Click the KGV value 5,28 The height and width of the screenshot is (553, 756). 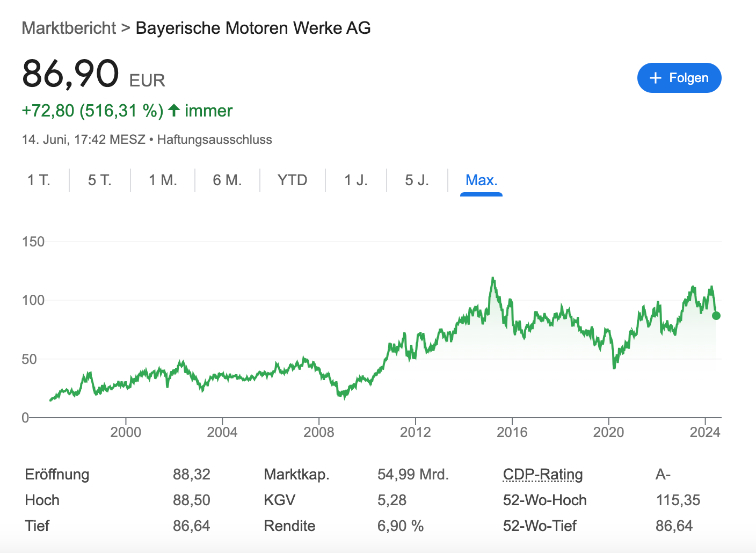pos(392,500)
